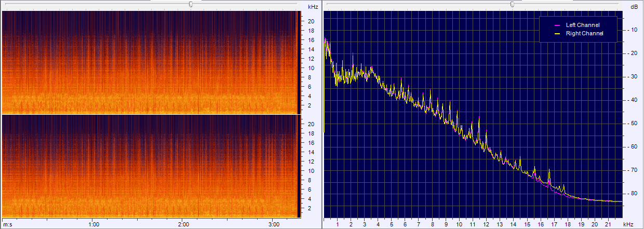This screenshot has height=229, width=644.
Task: Click the 10 kHz label on the spectrum frequency axis
Action: [459, 224]
